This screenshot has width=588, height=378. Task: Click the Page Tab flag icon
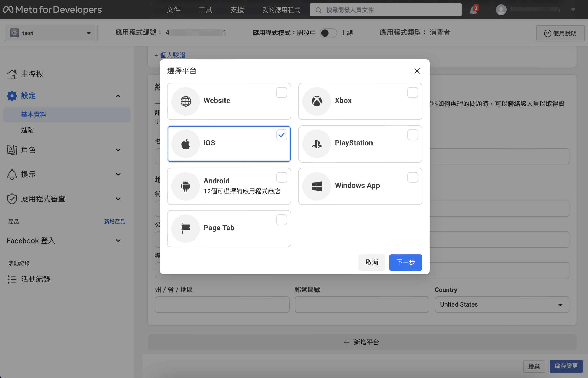(186, 228)
